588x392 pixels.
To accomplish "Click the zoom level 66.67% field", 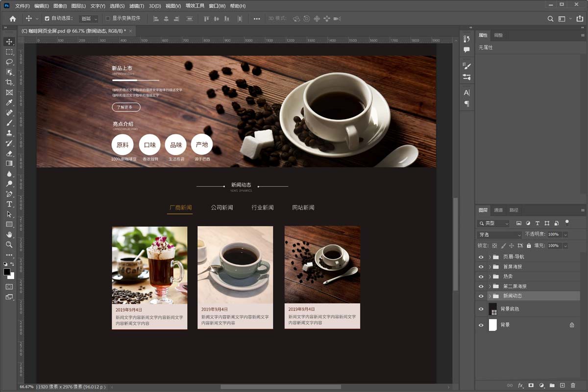I will point(26,387).
